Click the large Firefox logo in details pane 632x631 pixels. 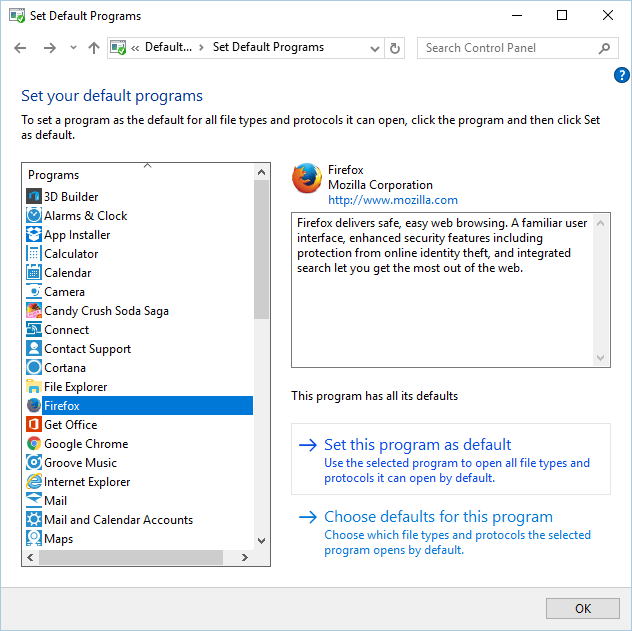[x=307, y=178]
